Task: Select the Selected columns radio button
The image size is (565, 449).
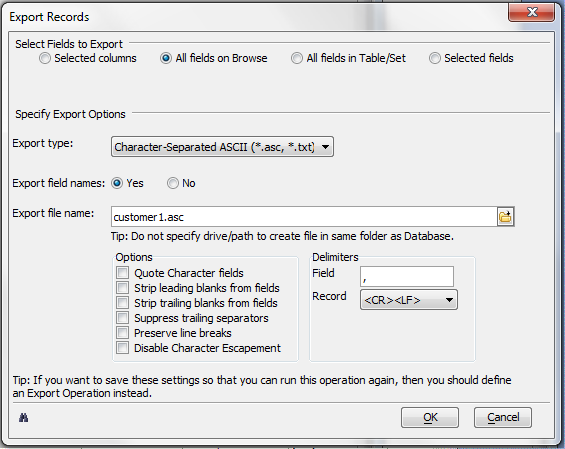Action: (45, 58)
